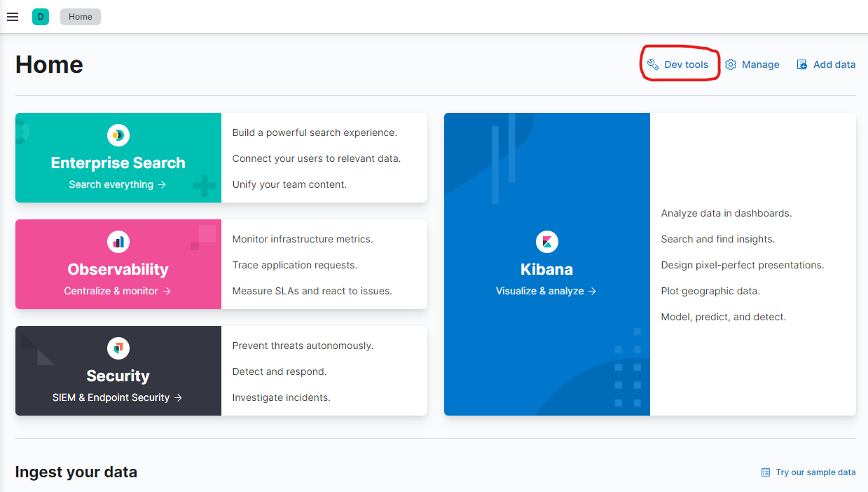Click Visualize & analyze link

[x=546, y=291]
